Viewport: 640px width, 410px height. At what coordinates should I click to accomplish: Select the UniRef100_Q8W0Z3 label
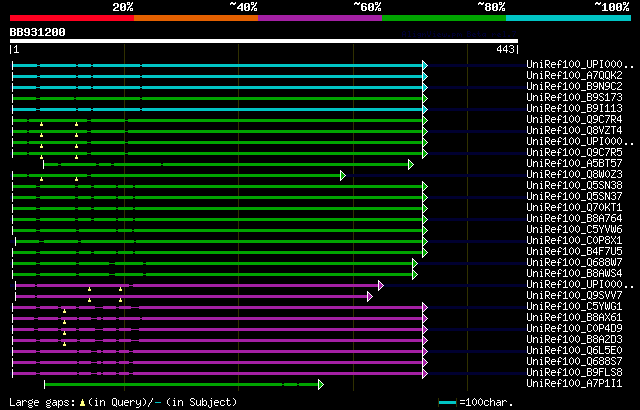tap(574, 175)
